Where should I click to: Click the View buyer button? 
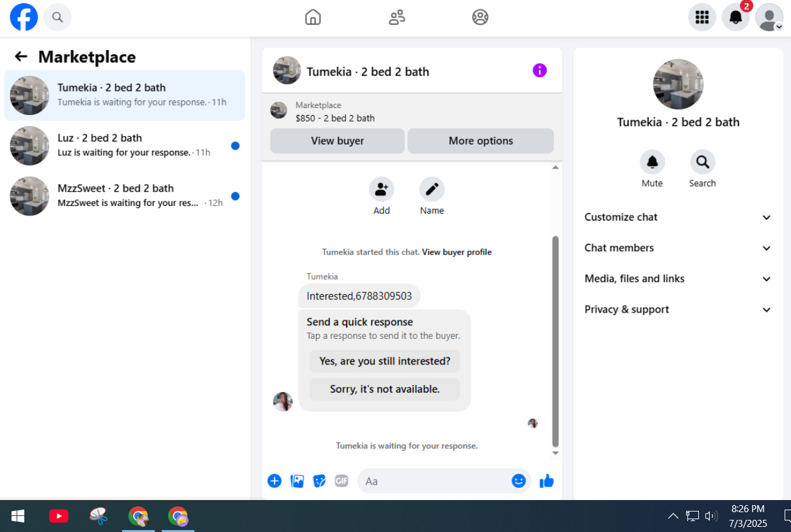(x=338, y=141)
